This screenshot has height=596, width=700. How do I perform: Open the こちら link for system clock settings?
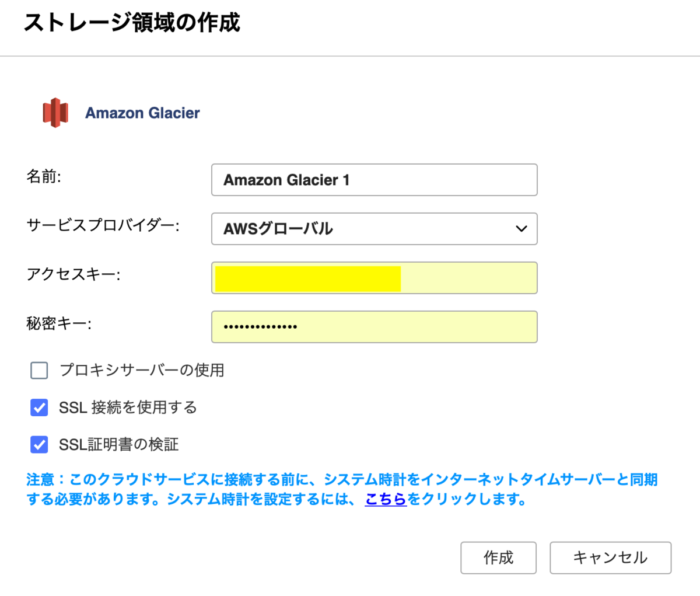[x=386, y=500]
